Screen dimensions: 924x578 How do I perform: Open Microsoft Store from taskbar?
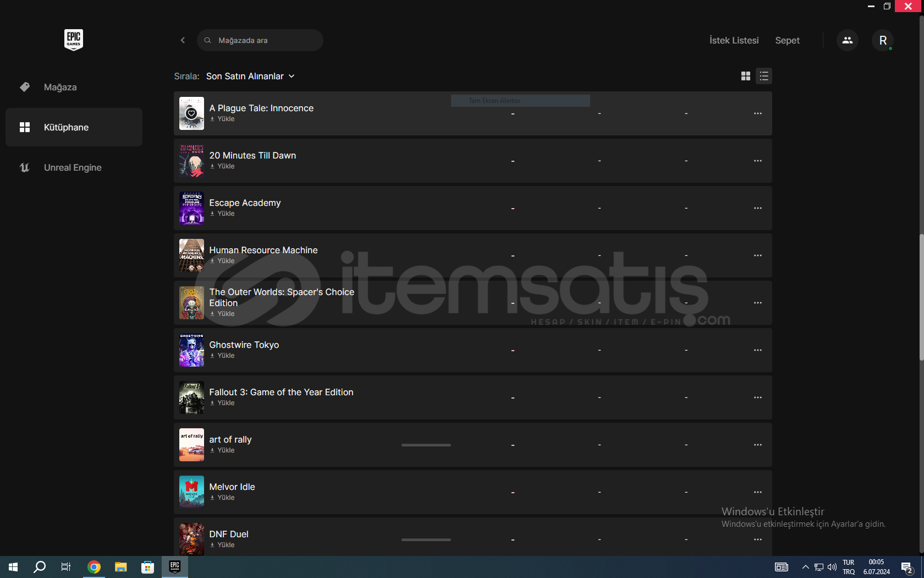(147, 567)
